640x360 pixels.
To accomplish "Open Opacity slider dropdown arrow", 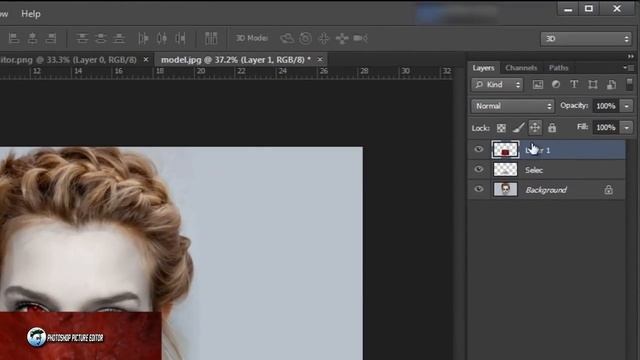I will pos(627,106).
